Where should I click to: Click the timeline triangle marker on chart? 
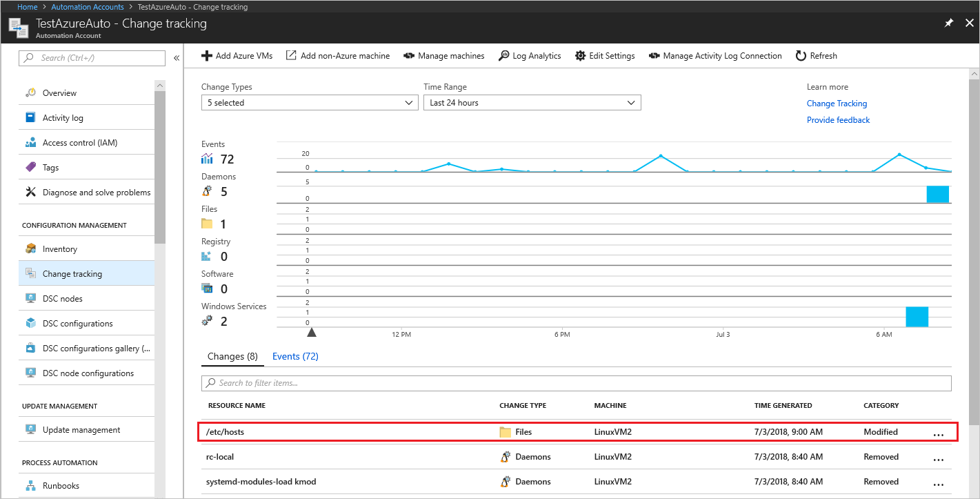pyautogui.click(x=312, y=332)
